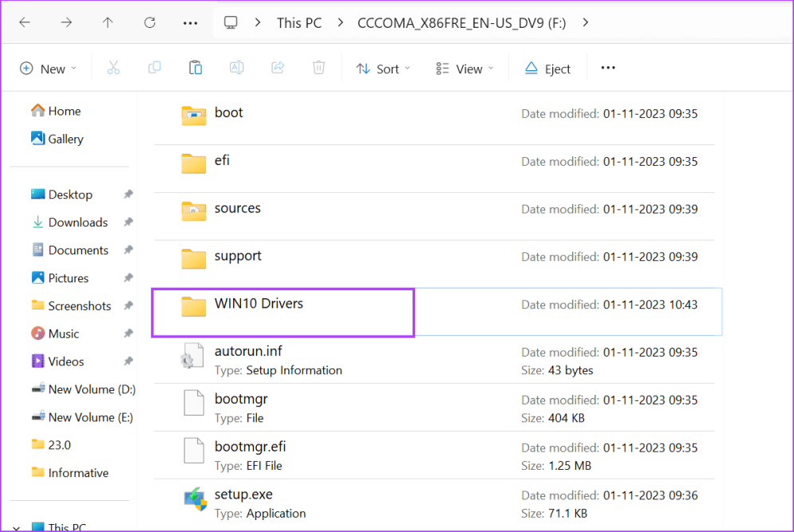Open the New item dropdown
Image resolution: width=794 pixels, height=532 pixels.
coord(48,69)
